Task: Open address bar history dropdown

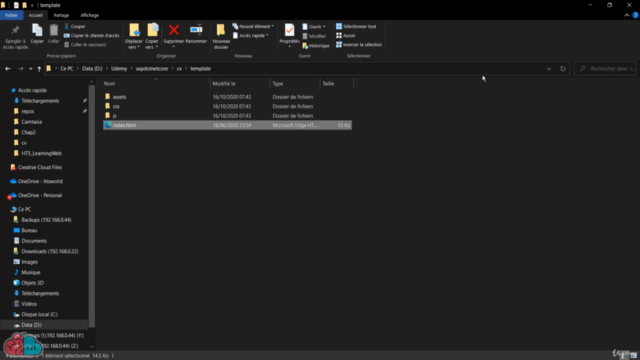Action: [549, 69]
